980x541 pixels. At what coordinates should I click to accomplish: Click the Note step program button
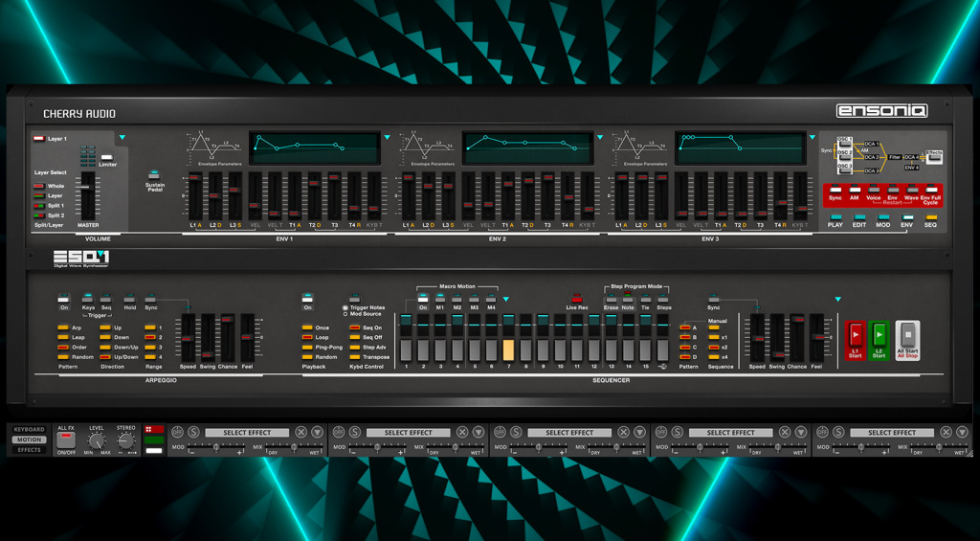pos(628,299)
